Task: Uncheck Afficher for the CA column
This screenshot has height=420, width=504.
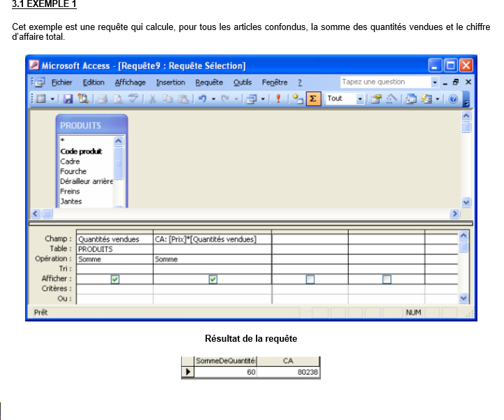Action: coord(213,280)
